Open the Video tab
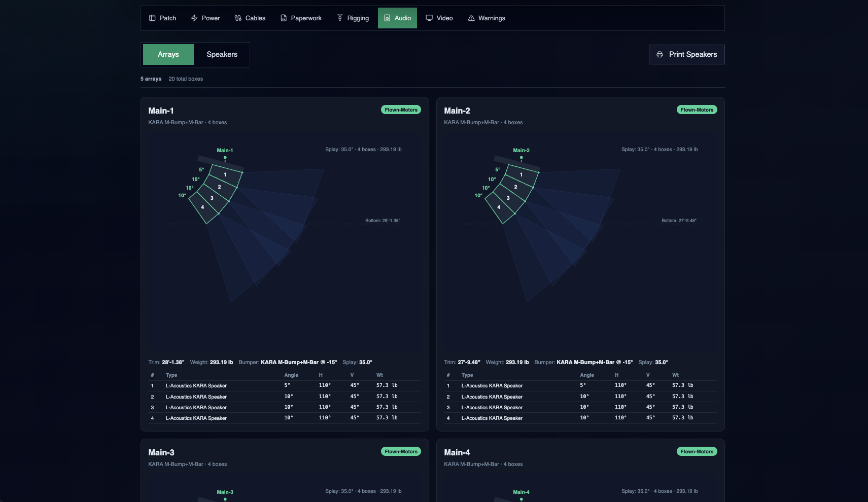Image resolution: width=868 pixels, height=502 pixels. tap(439, 18)
